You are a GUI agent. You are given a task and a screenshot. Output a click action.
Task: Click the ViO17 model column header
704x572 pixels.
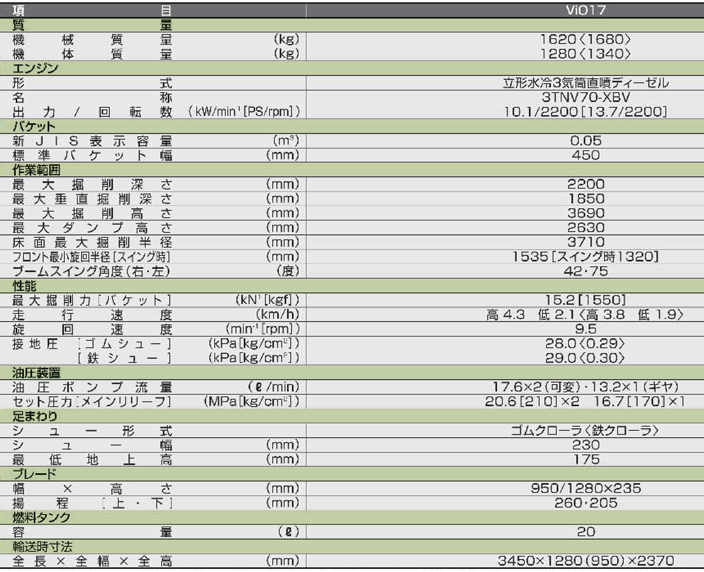[x=587, y=10]
